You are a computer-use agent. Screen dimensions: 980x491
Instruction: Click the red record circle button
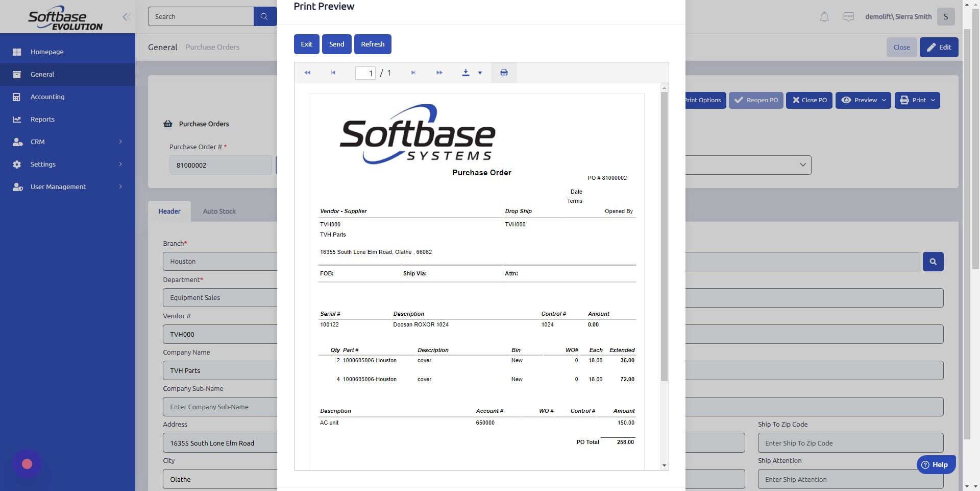pos(27,464)
